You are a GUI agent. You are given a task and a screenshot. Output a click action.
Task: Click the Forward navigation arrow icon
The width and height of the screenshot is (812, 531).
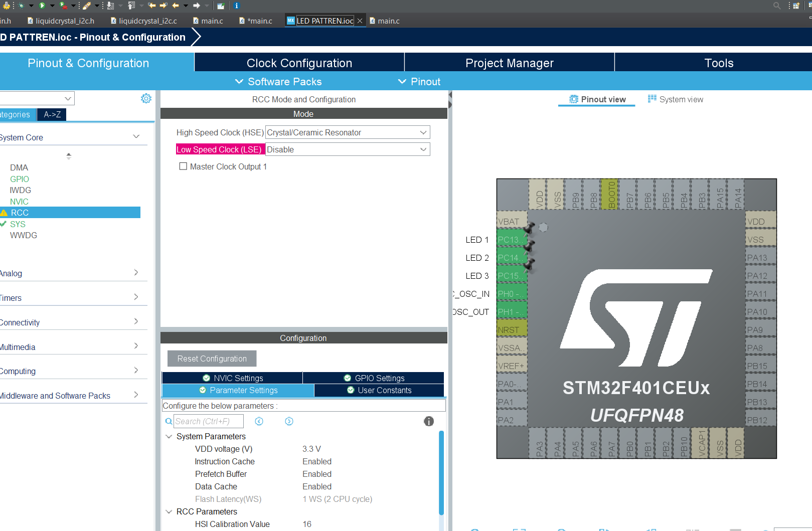197,6
